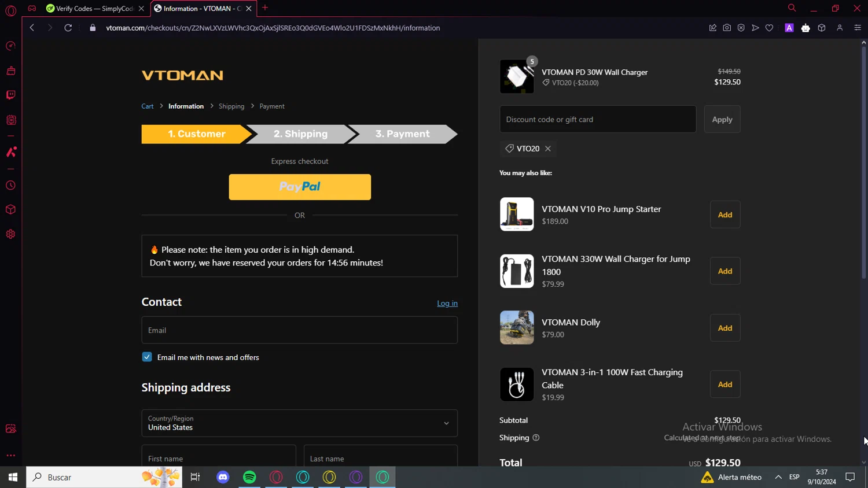Add VTOMAN Dolly to order
868x488 pixels.
tap(725, 328)
